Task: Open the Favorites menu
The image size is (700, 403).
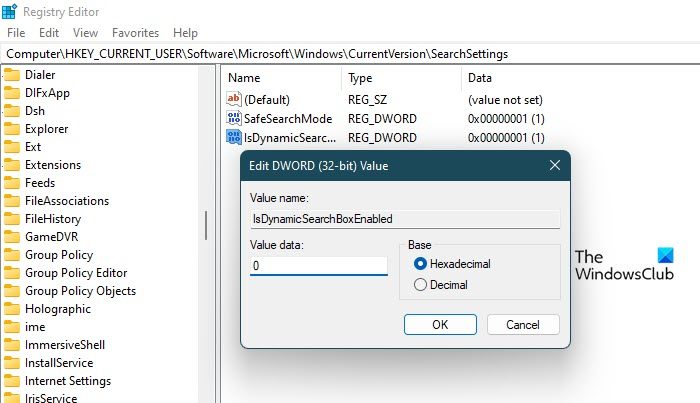Action: point(135,33)
